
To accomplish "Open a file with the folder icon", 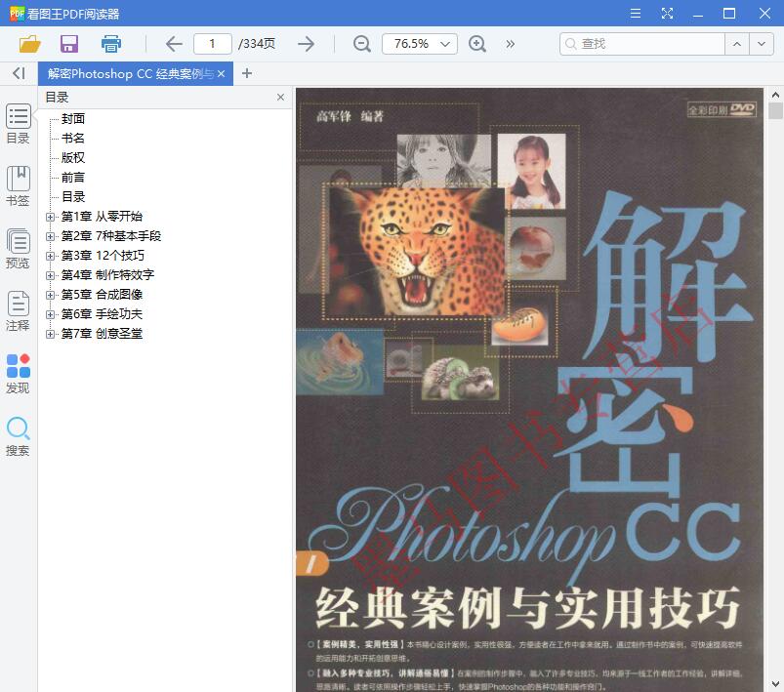I will pos(29,44).
